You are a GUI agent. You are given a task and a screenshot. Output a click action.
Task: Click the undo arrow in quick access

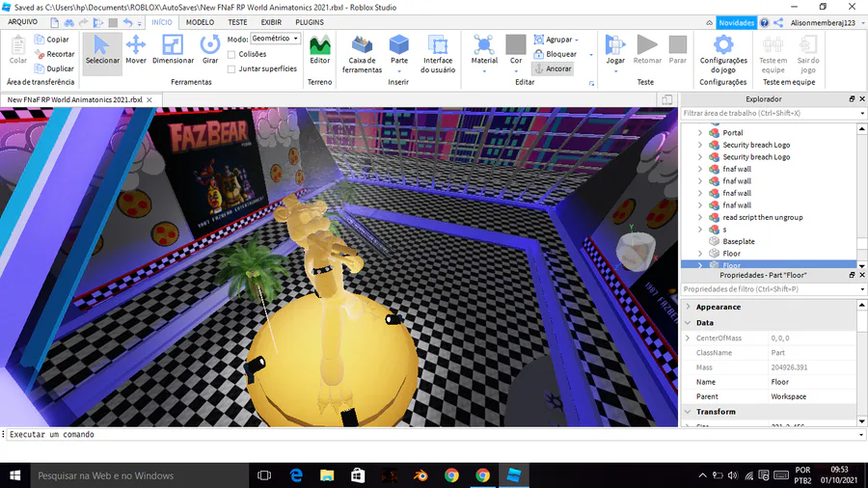pyautogui.click(x=128, y=23)
